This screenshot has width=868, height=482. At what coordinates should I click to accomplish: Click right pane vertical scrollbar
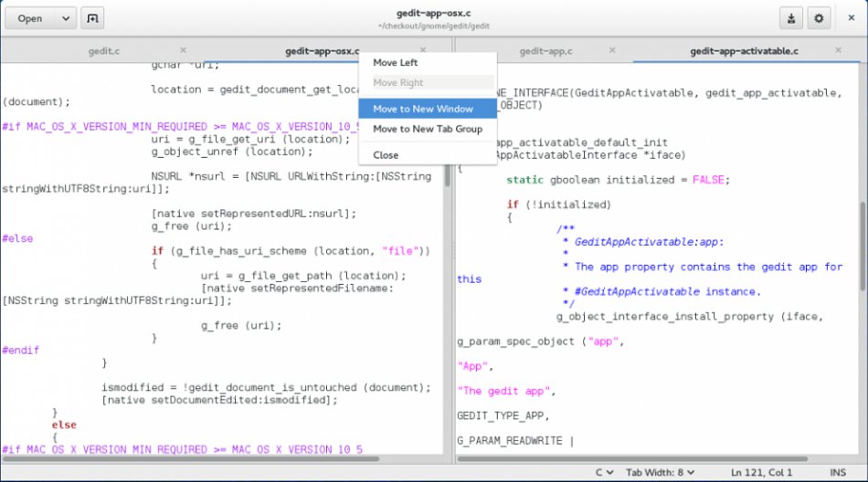click(x=863, y=246)
